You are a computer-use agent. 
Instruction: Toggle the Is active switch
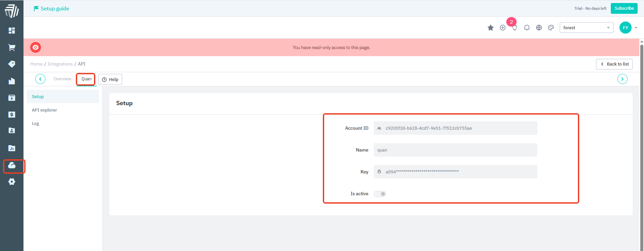tap(380, 194)
